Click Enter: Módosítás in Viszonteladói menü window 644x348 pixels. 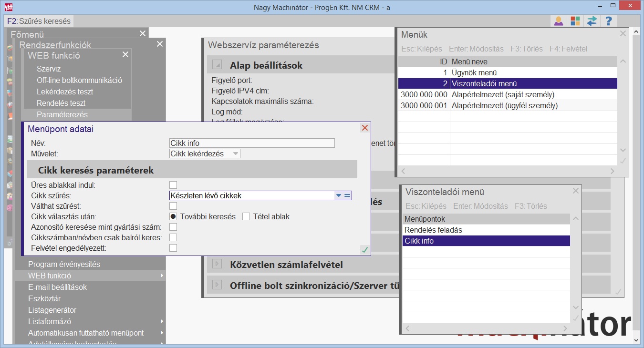point(480,206)
